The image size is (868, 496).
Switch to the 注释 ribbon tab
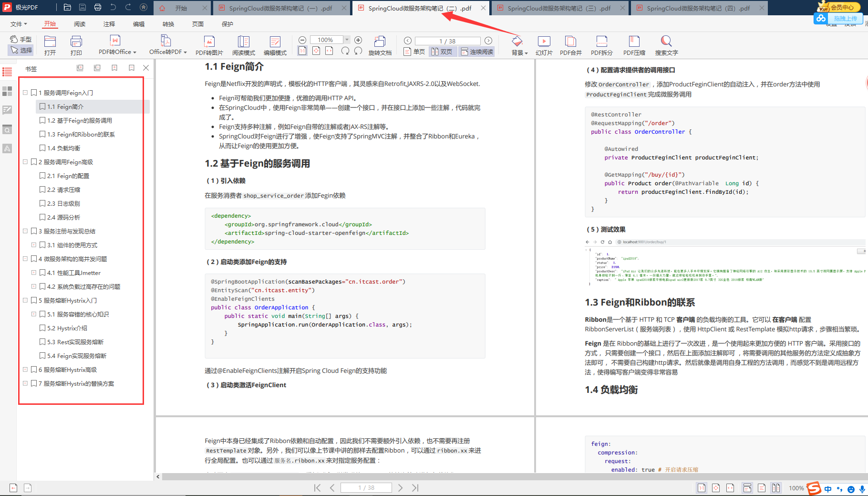tap(109, 24)
